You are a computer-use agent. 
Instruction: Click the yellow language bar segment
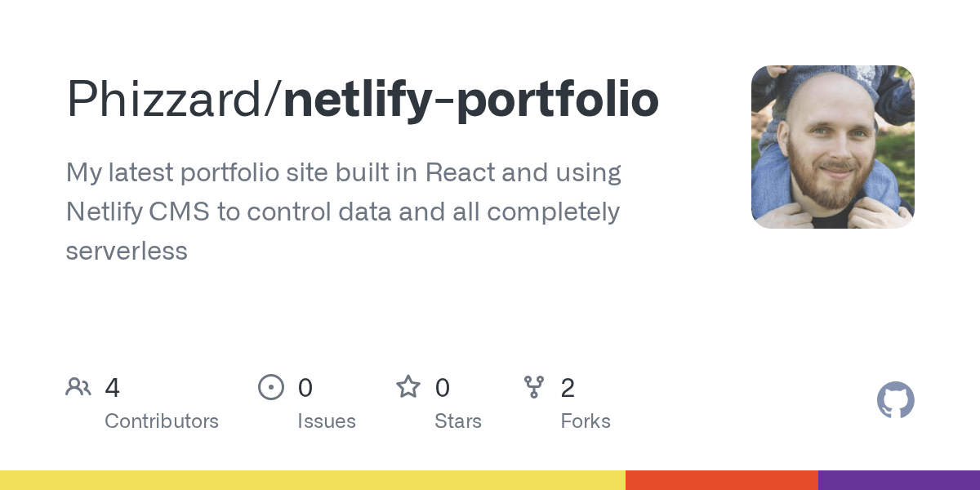(x=313, y=480)
